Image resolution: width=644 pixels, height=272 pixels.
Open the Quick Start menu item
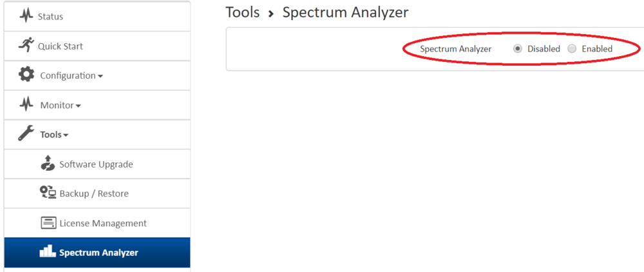click(x=61, y=46)
